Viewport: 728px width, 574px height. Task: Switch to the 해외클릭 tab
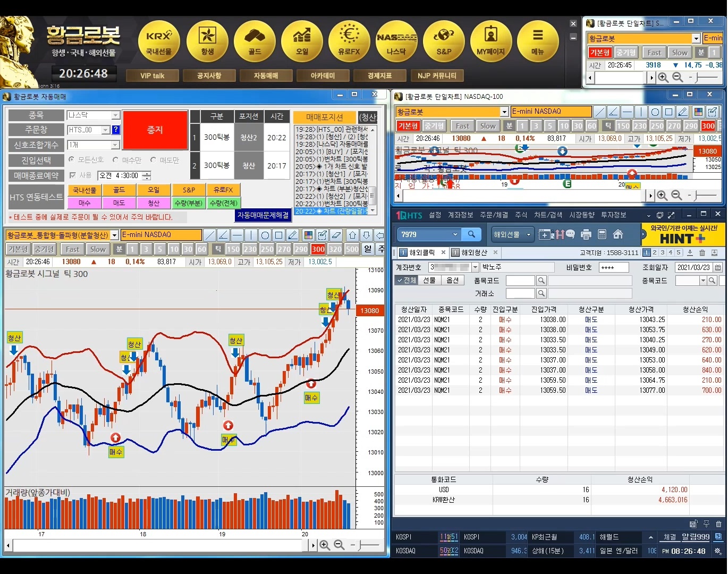coord(422,253)
